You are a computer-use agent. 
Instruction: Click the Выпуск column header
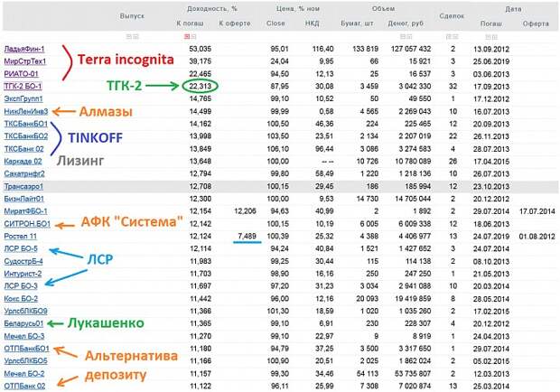(132, 16)
